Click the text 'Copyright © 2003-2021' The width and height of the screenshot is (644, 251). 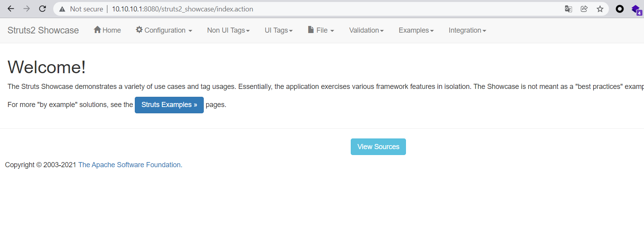(x=41, y=165)
